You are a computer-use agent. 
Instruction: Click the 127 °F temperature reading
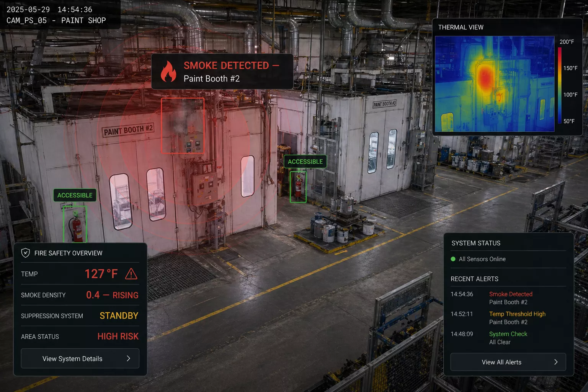tap(101, 274)
